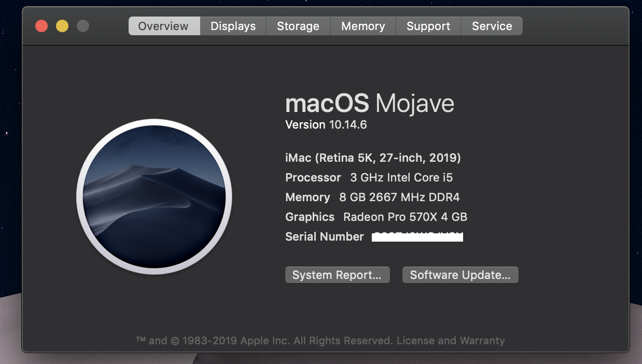Click the Processor 3 GHz Intel Core i5 line

click(x=369, y=177)
